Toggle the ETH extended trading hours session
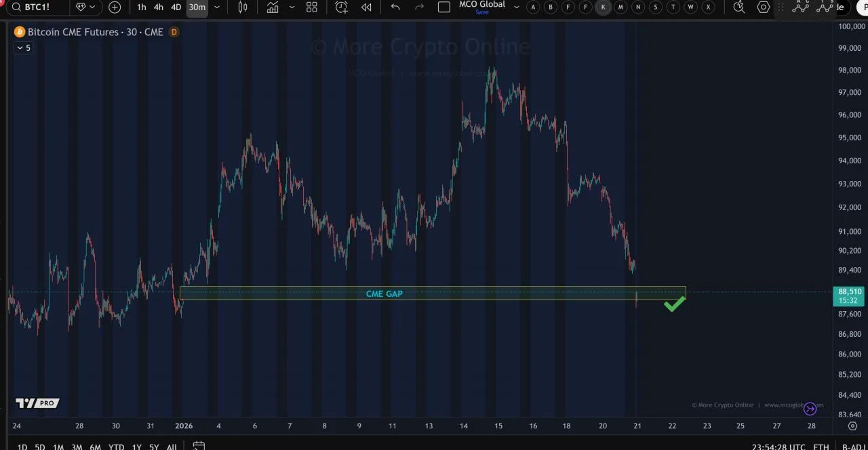Viewport: 868px width, 450px height. pyautogui.click(x=821, y=447)
